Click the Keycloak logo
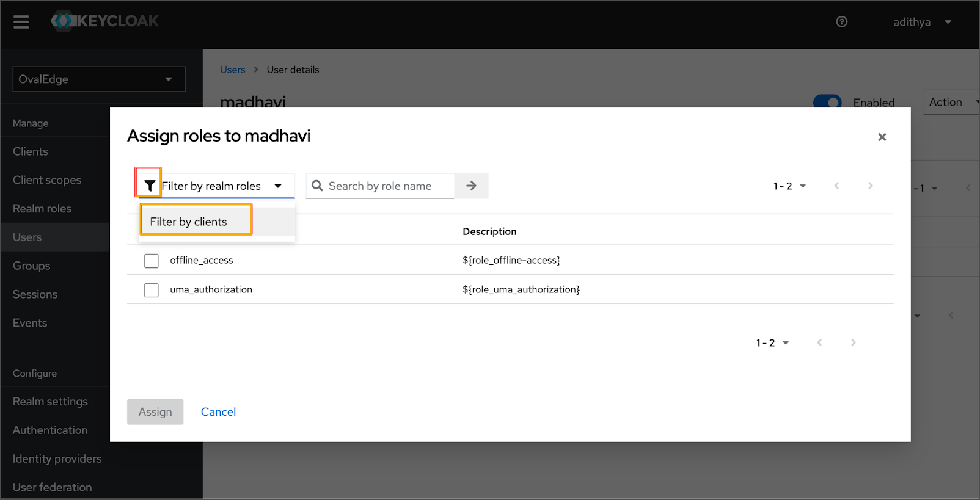Image resolution: width=980 pixels, height=500 pixels. coord(104,21)
